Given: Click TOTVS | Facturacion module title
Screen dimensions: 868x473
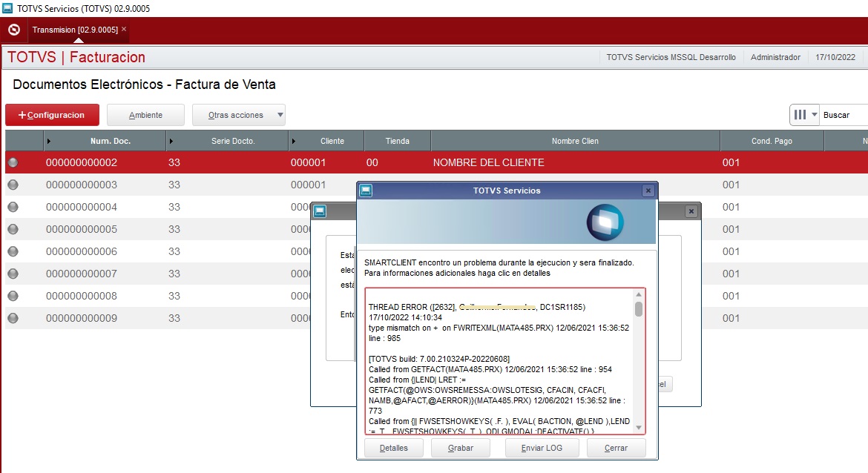Looking at the screenshot, I should (x=76, y=57).
